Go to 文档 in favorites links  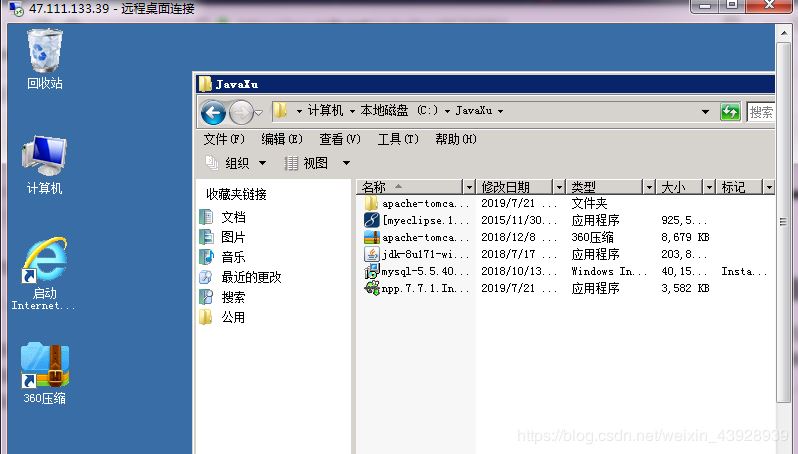click(x=233, y=217)
